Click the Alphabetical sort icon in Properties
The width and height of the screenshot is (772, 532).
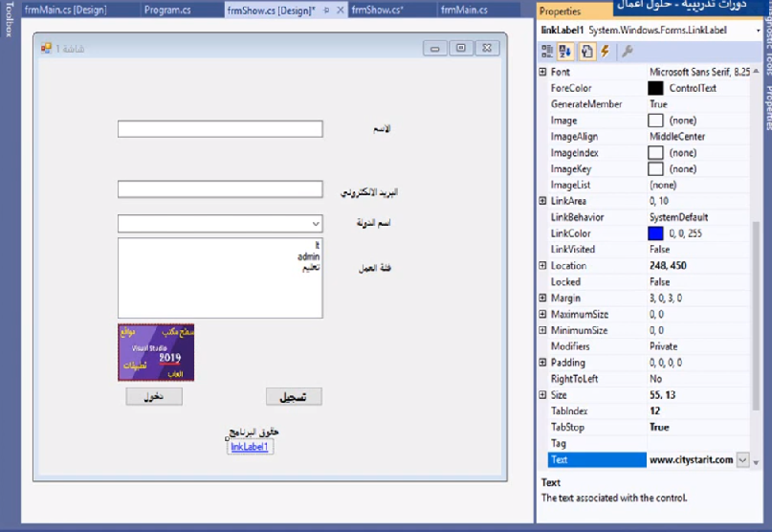point(565,52)
